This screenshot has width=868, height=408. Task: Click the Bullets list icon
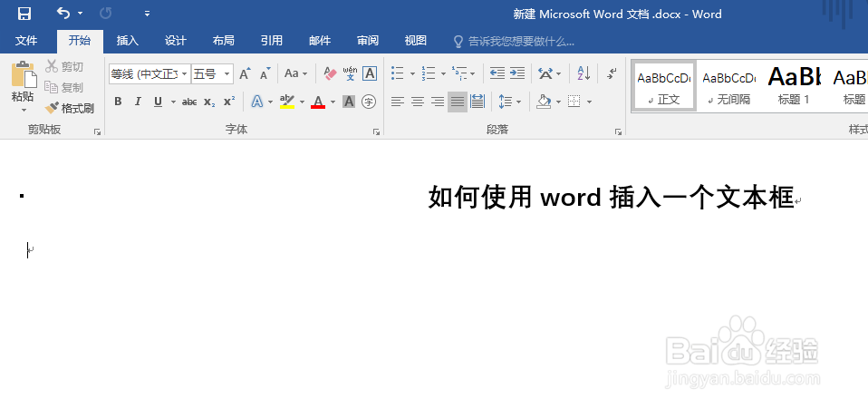tap(398, 73)
